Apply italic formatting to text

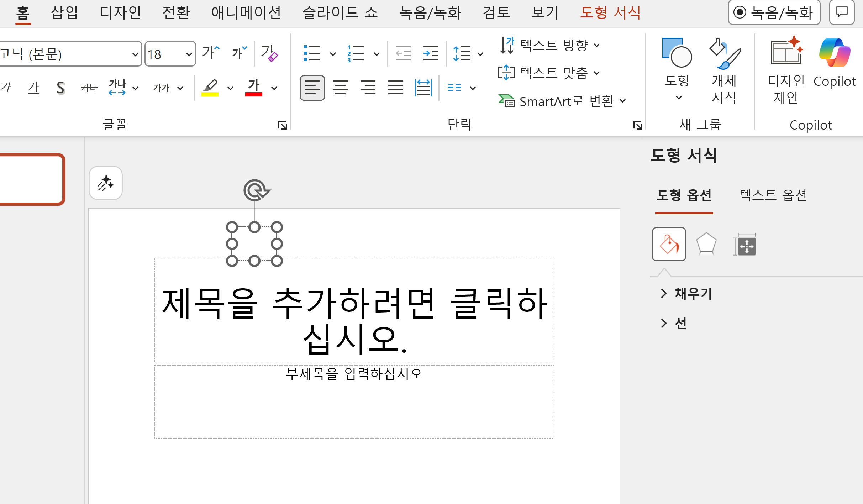(6, 88)
